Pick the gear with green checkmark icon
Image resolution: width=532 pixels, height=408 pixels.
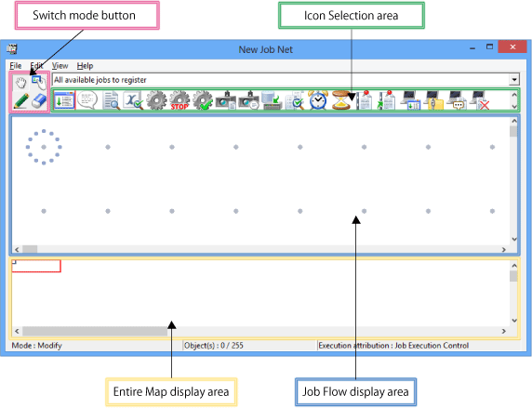coord(203,100)
